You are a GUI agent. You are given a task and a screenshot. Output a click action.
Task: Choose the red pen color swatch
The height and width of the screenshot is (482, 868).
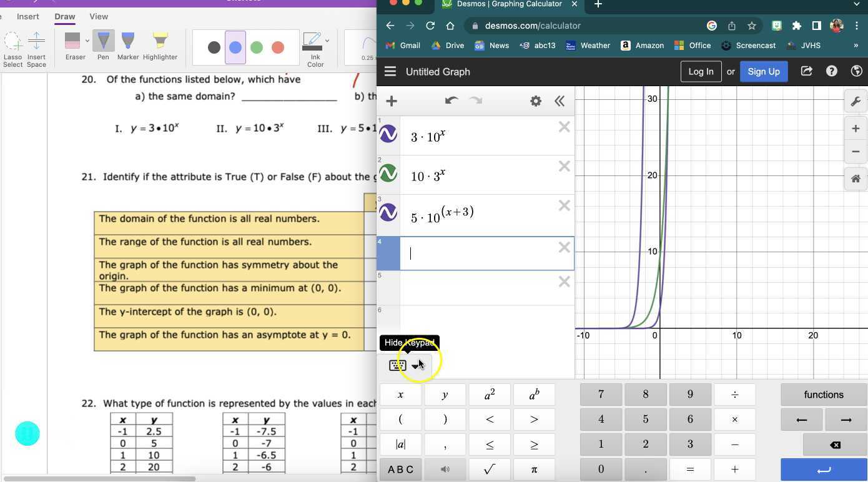[278, 47]
